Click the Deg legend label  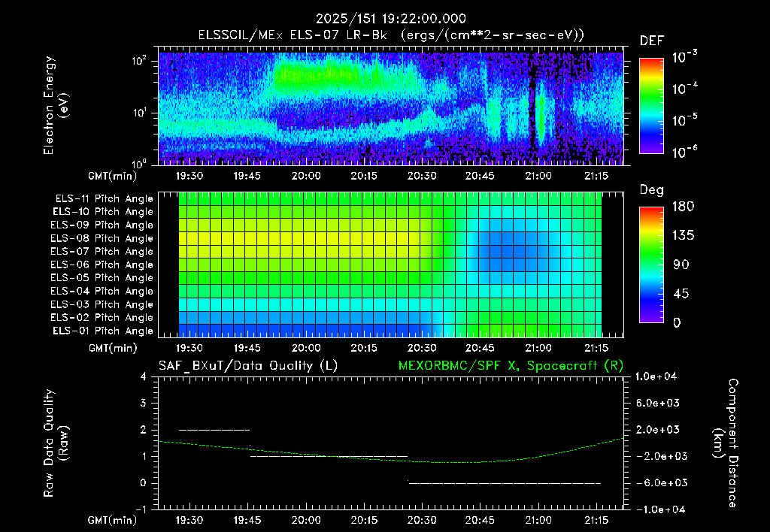(x=652, y=190)
